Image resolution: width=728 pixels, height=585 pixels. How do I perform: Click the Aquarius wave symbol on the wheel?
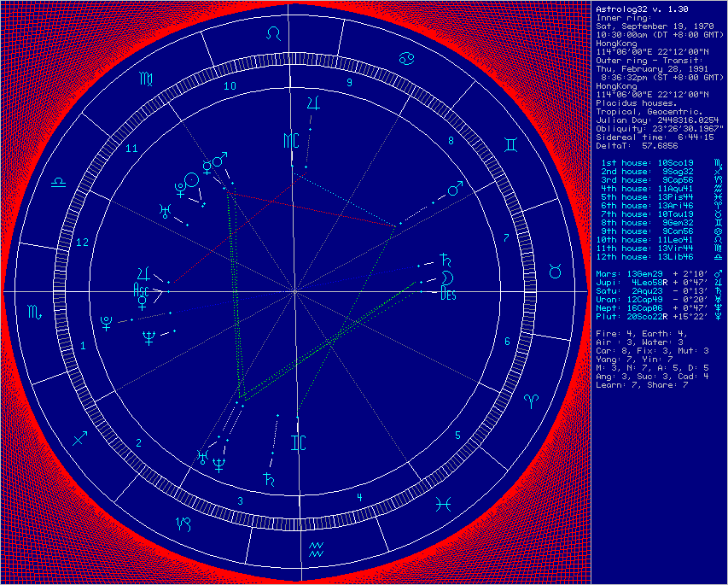click(316, 548)
